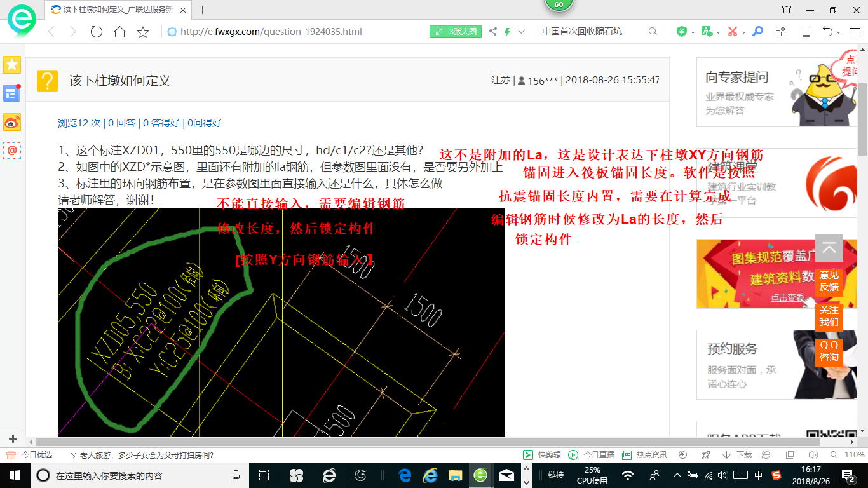Open the skin changer shirt icon
The height and width of the screenshot is (488, 868).
coord(787,10)
